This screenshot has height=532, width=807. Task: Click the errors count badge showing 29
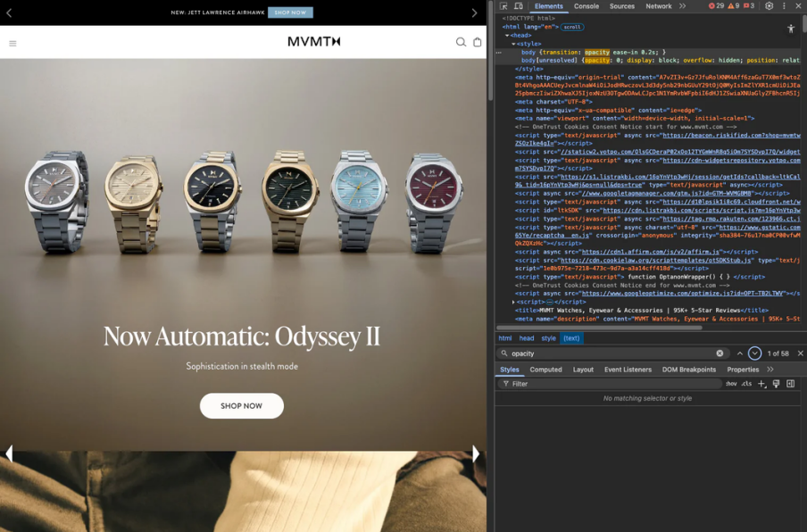coord(716,6)
